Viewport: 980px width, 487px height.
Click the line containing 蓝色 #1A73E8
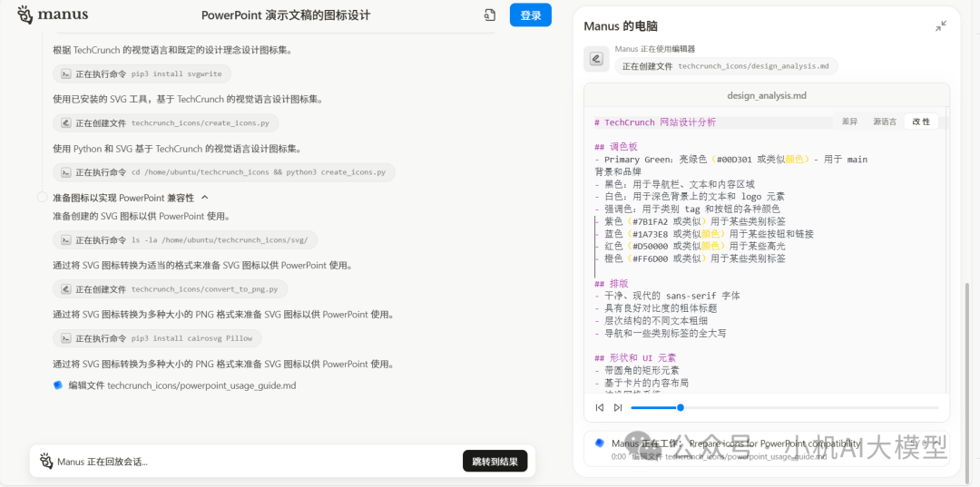click(704, 233)
